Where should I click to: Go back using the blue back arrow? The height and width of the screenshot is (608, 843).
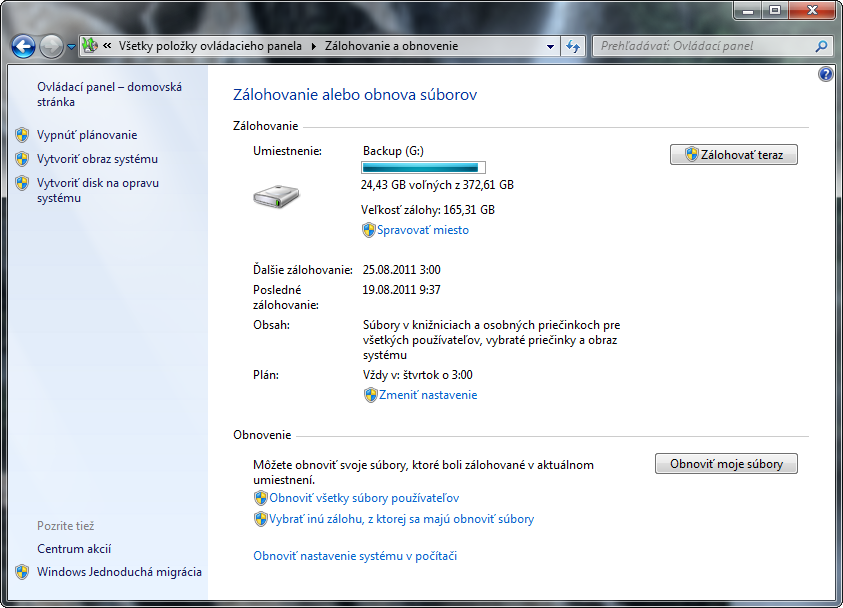24,46
